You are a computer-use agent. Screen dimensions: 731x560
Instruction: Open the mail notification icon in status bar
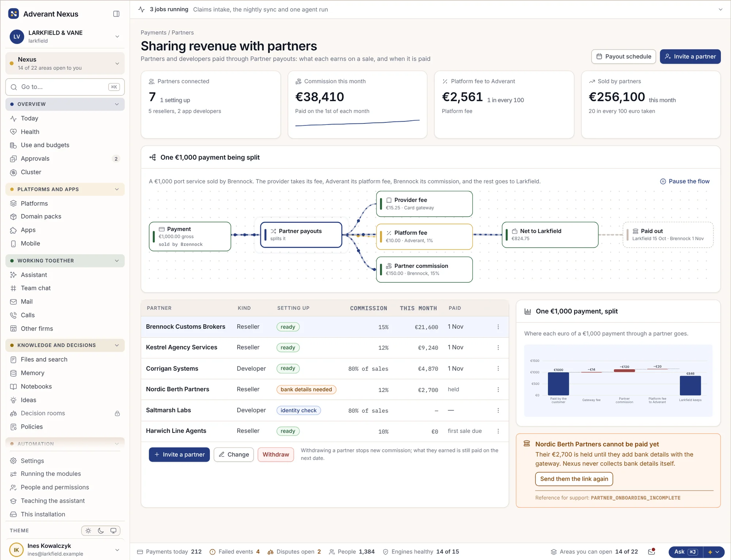pos(651,552)
